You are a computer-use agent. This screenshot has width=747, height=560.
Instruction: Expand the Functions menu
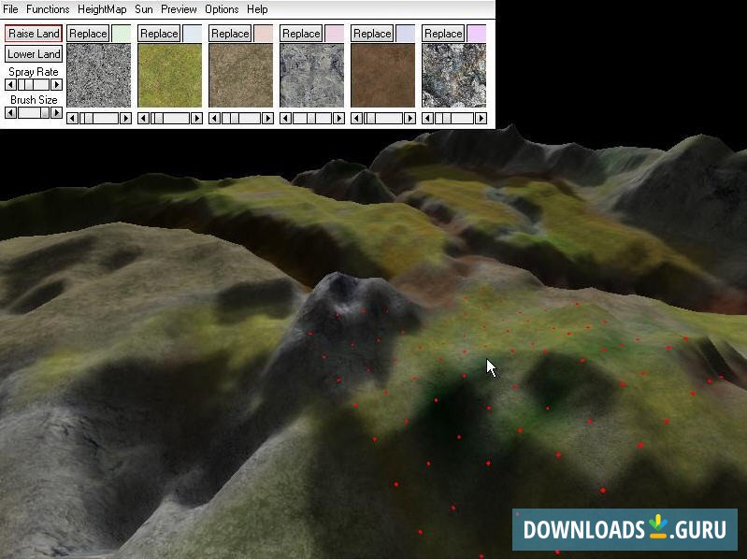pos(48,9)
